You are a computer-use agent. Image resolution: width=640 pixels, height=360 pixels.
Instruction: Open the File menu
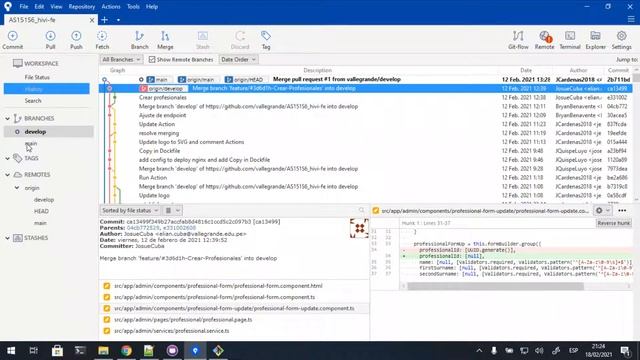point(24,7)
